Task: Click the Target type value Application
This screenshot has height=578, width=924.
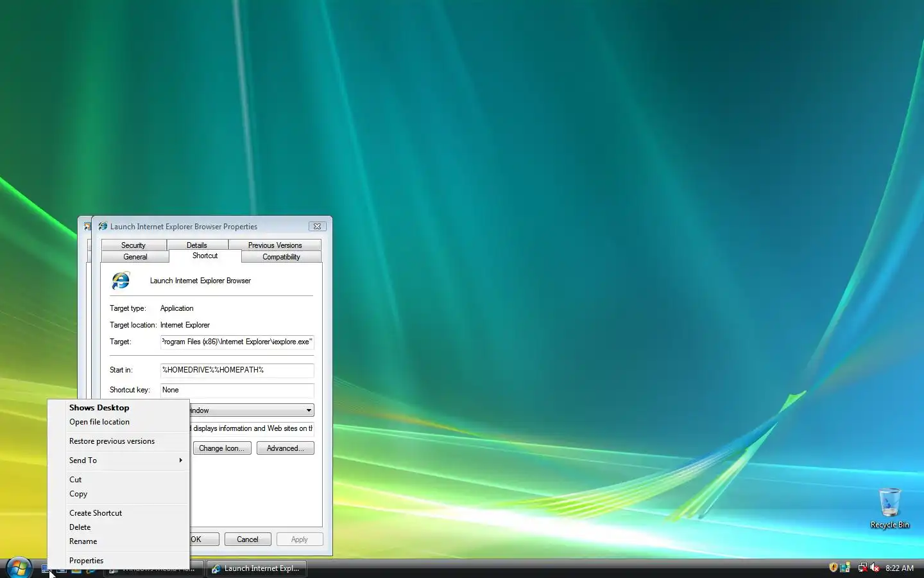Action: point(177,308)
